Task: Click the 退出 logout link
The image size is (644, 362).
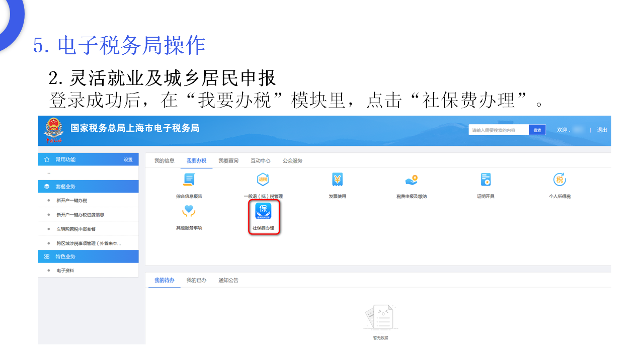Action: (x=602, y=130)
